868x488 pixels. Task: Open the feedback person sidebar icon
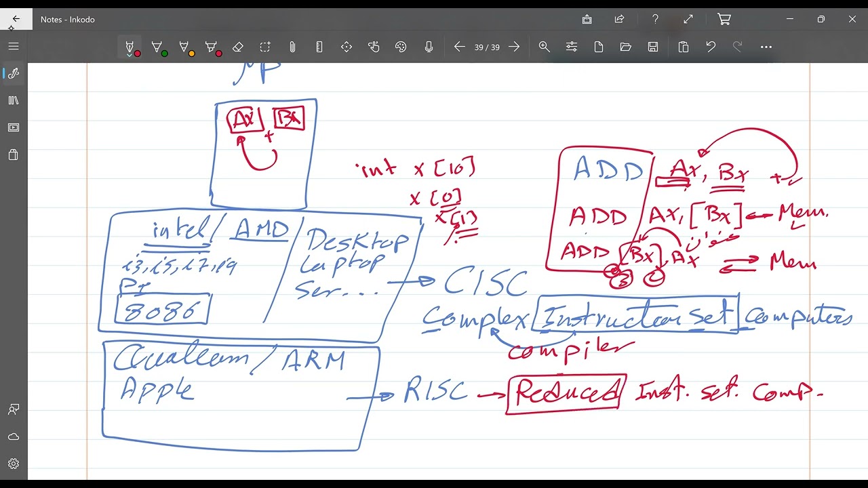[14, 409]
